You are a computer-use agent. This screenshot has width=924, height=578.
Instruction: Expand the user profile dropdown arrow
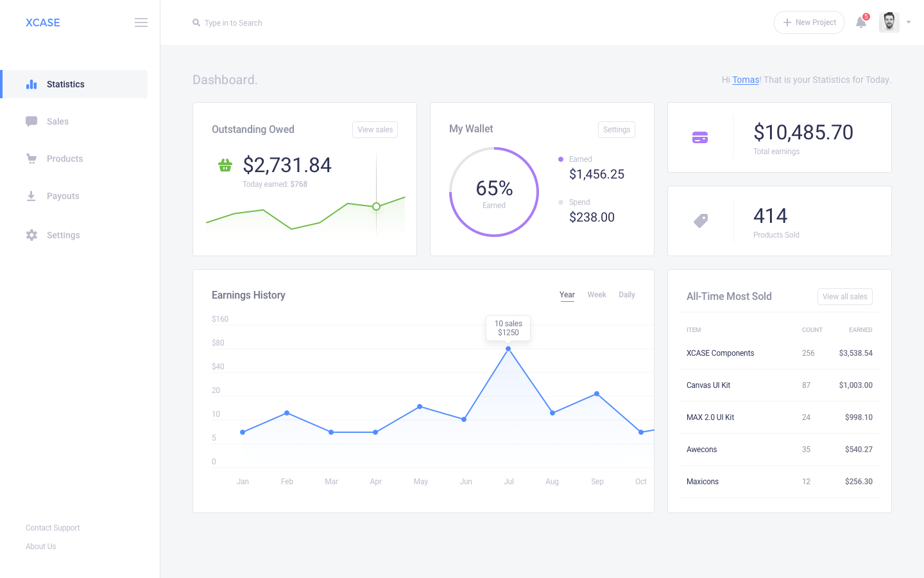(x=909, y=22)
